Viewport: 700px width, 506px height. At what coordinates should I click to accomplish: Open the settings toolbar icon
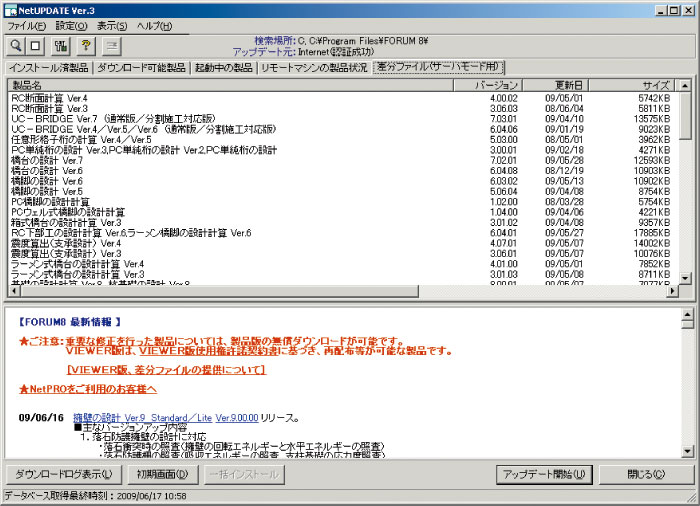[x=61, y=46]
